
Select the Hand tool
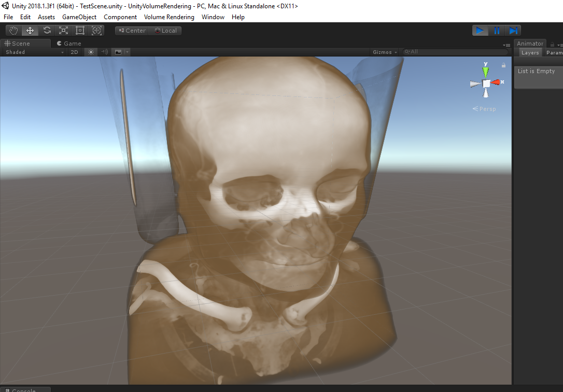coord(13,31)
